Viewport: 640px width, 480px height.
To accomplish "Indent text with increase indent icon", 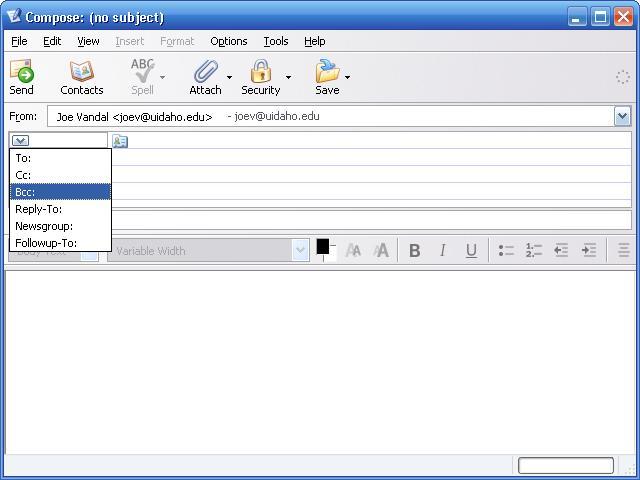I will [589, 250].
